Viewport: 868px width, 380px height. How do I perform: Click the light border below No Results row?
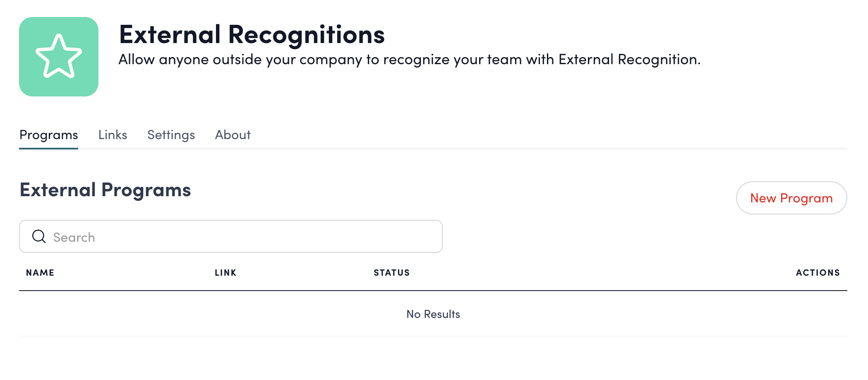tap(433, 336)
